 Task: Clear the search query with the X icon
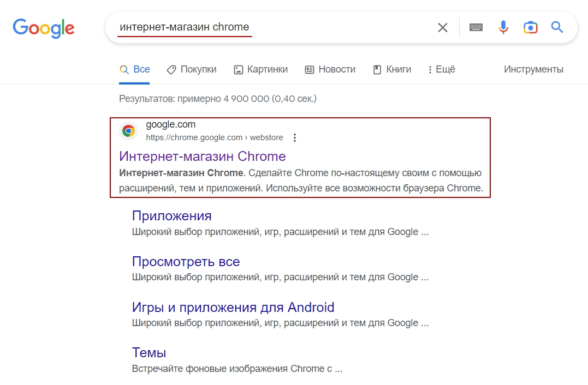tap(442, 27)
